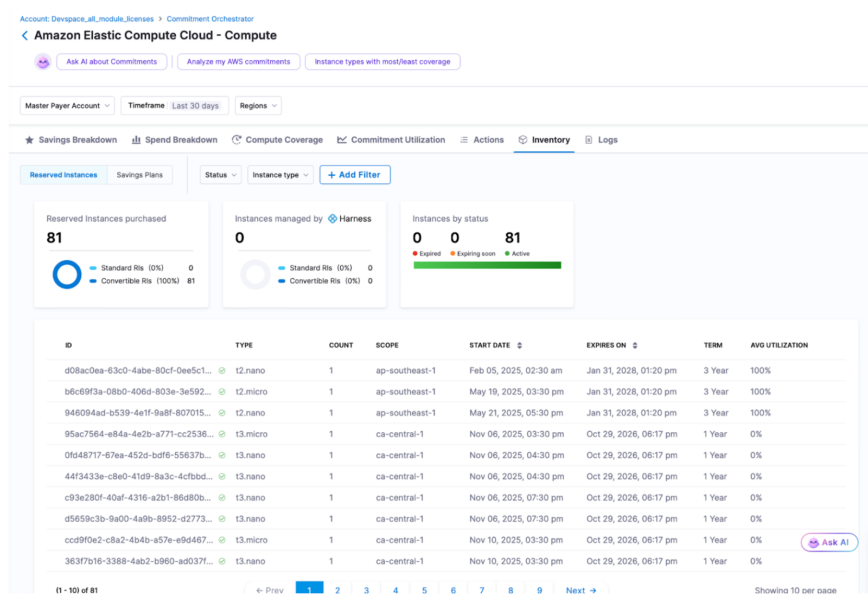The height and width of the screenshot is (596, 868).
Task: Click the bar chart icon beside Spend Breakdown
Action: [x=137, y=140]
